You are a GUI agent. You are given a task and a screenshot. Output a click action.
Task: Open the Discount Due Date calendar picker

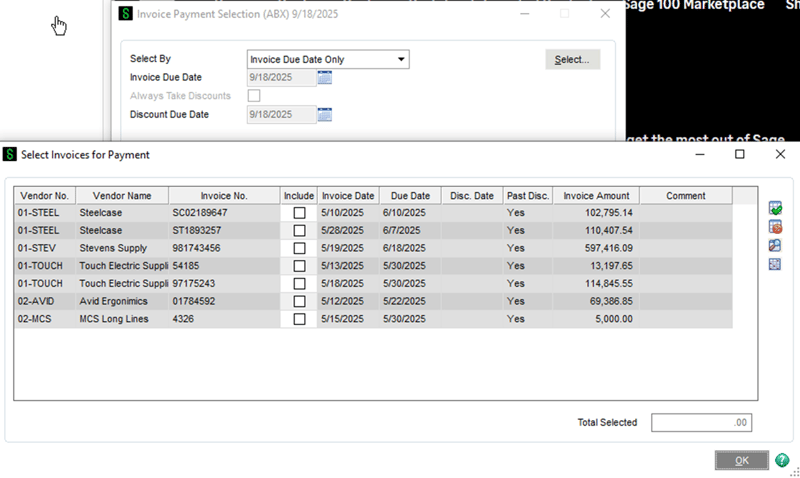tap(325, 114)
